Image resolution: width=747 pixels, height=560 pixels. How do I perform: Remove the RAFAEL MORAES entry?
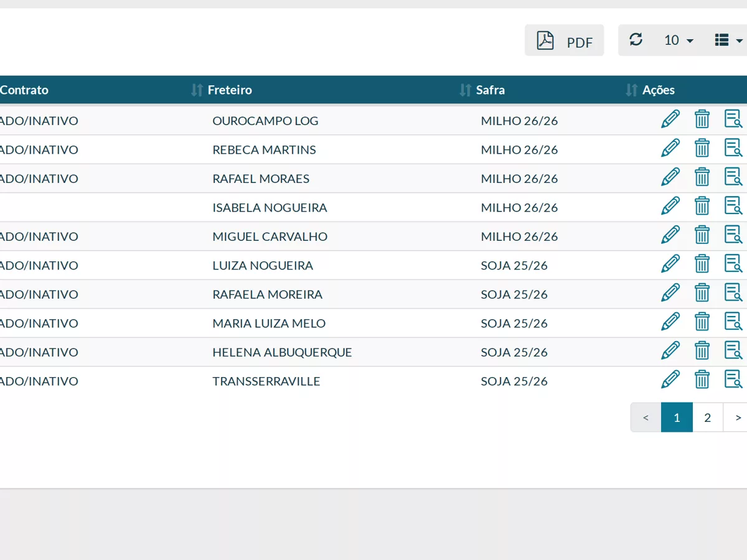(x=702, y=177)
